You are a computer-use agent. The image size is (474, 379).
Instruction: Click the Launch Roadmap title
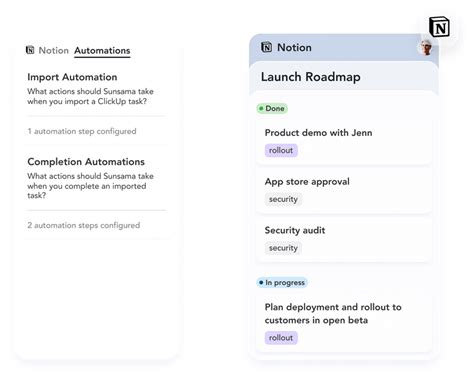coord(311,77)
